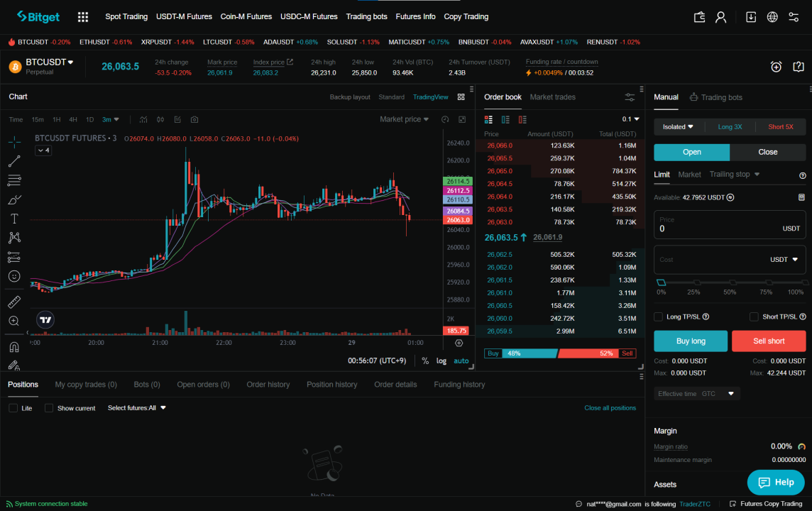Image resolution: width=812 pixels, height=511 pixels.
Task: Open the Isolated margin mode dropdown
Action: tap(678, 127)
